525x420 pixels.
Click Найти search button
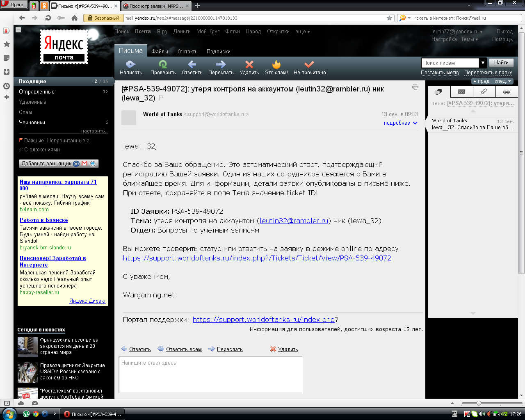pyautogui.click(x=501, y=63)
